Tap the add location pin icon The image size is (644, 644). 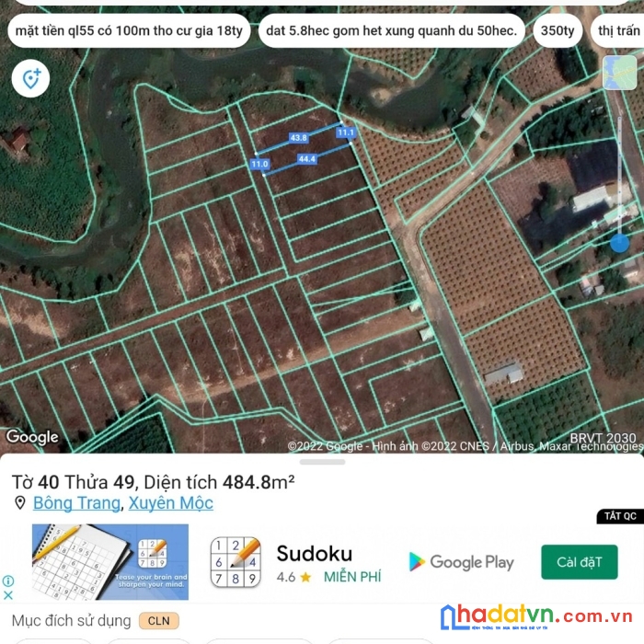pyautogui.click(x=30, y=78)
